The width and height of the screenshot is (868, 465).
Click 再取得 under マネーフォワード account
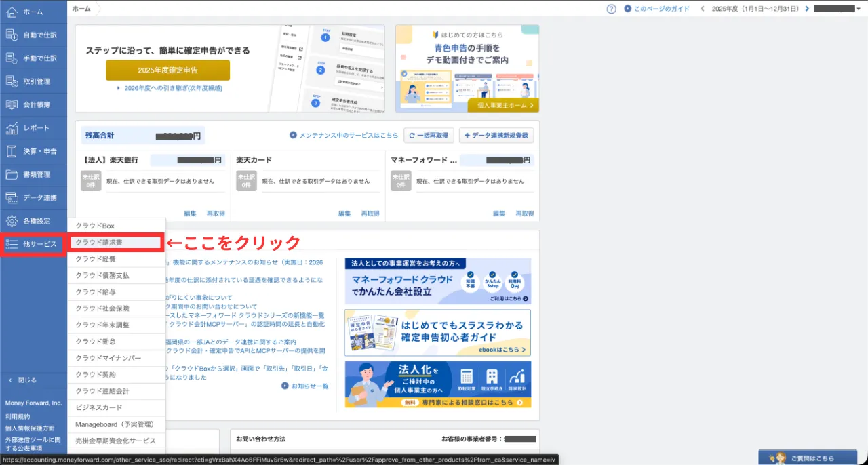pyautogui.click(x=525, y=213)
